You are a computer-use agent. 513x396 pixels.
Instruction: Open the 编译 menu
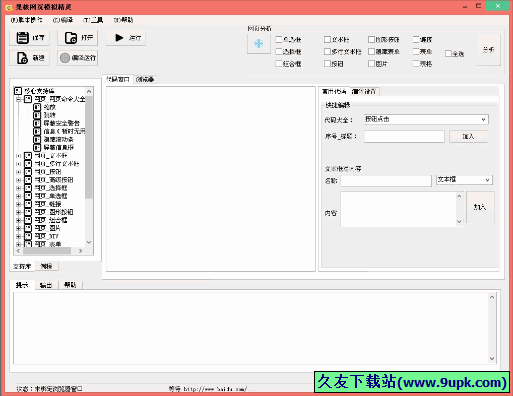[x=63, y=20]
